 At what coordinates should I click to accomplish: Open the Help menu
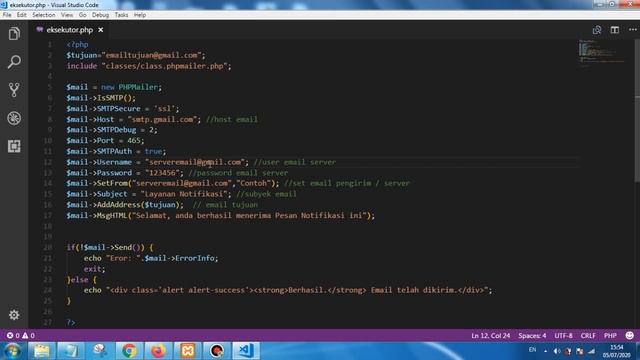[140, 15]
